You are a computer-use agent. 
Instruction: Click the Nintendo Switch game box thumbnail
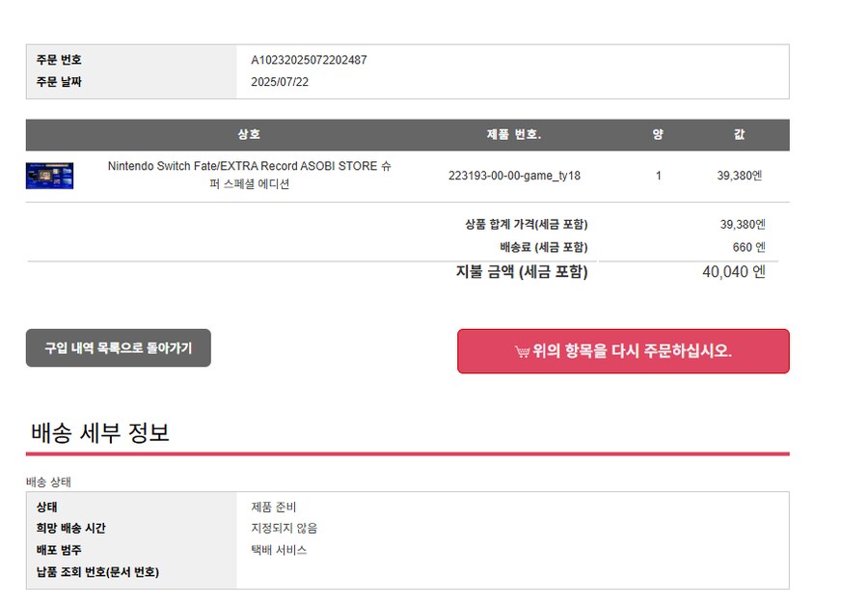(49, 176)
